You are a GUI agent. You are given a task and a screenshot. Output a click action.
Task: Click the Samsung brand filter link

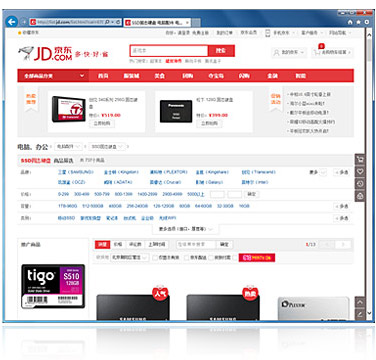[x=76, y=172]
